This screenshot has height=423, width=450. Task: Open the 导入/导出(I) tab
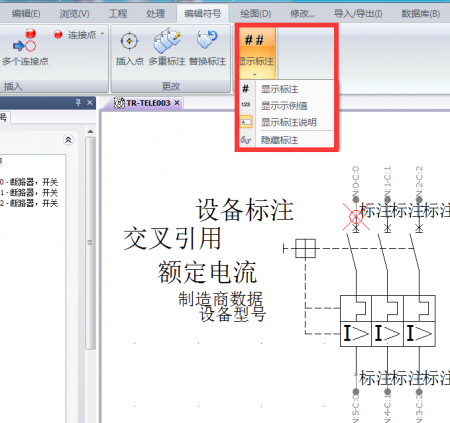coord(358,14)
